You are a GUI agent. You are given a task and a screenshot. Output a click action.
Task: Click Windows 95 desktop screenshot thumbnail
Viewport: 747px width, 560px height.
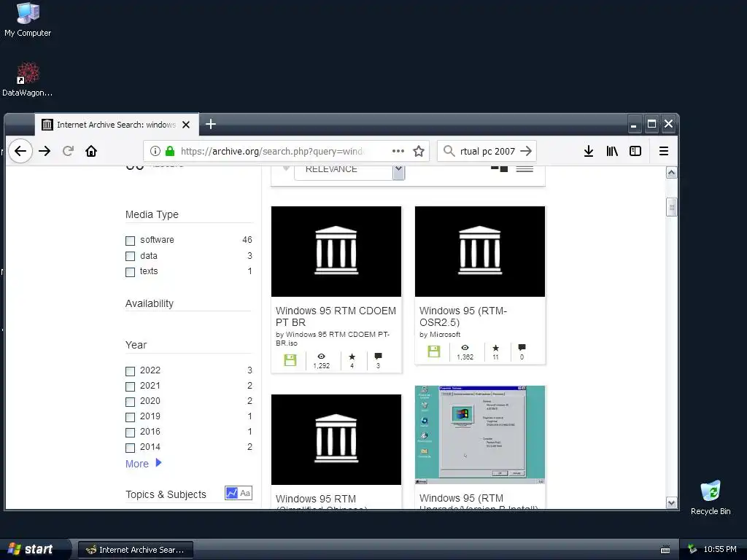(x=480, y=435)
